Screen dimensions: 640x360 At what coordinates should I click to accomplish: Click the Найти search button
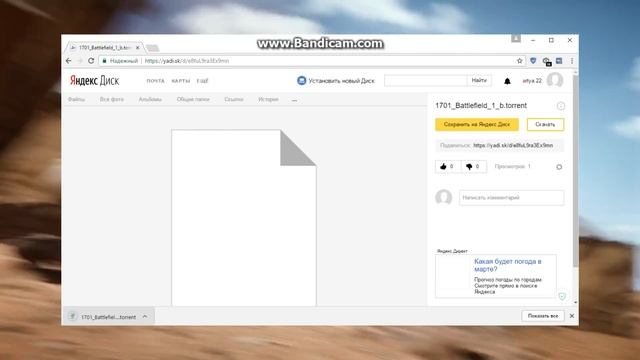click(479, 81)
